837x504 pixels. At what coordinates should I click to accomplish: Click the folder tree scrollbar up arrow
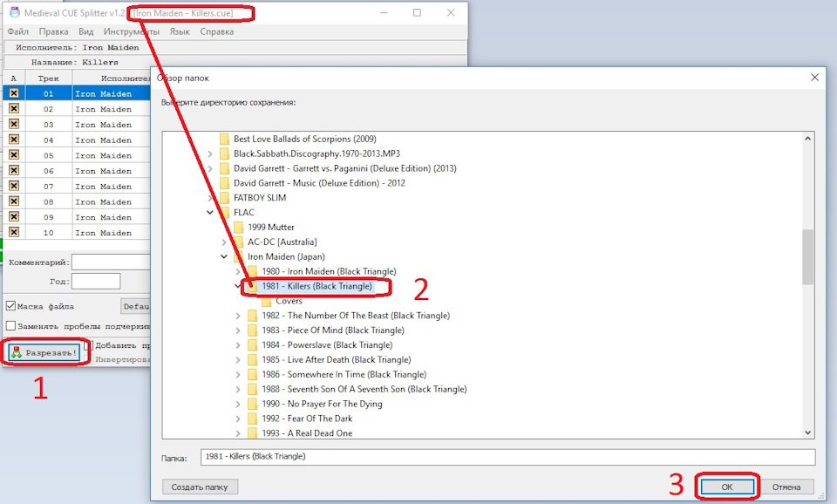807,139
